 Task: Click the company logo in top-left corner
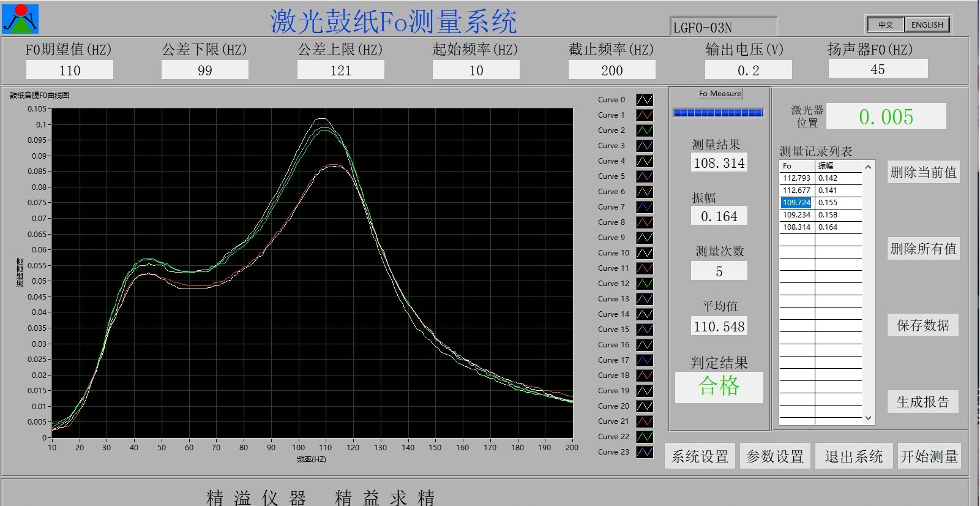click(20, 18)
